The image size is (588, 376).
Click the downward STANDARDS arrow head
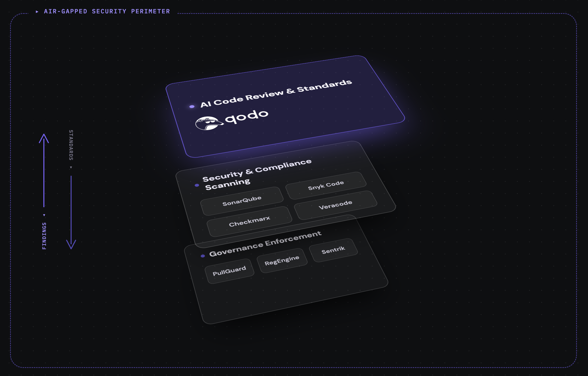71,244
